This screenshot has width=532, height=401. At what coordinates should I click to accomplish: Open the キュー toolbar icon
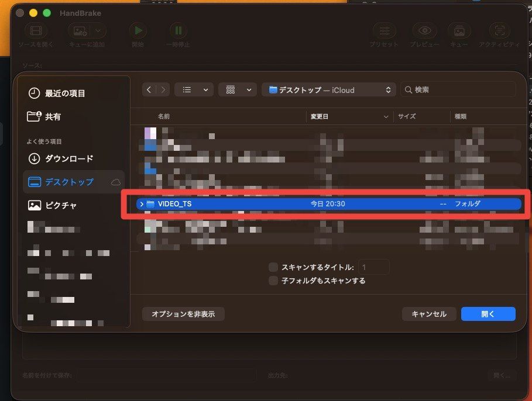coord(459,31)
